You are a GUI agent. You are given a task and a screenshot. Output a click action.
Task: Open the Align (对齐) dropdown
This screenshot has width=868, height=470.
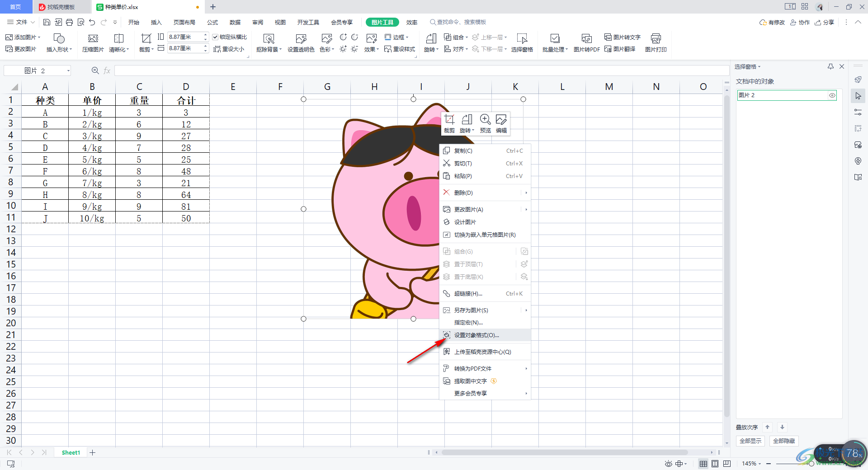pyautogui.click(x=456, y=49)
